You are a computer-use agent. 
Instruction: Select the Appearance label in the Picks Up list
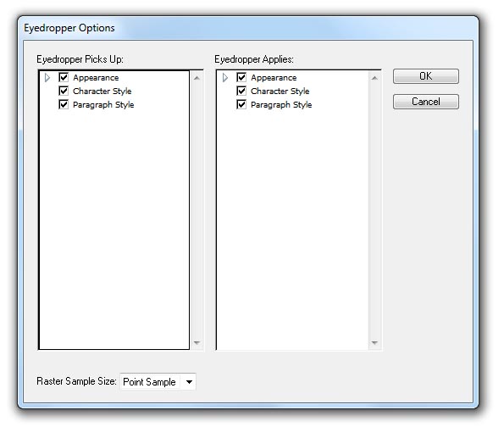coord(96,78)
